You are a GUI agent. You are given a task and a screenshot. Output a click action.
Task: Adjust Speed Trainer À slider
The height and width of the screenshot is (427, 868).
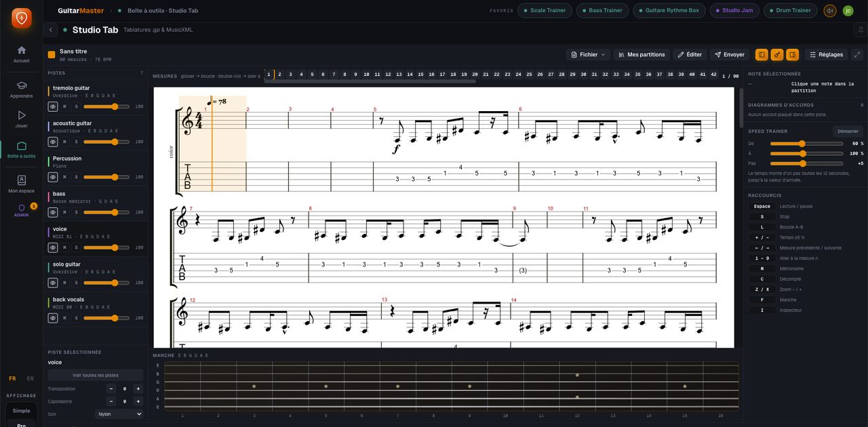(806, 153)
